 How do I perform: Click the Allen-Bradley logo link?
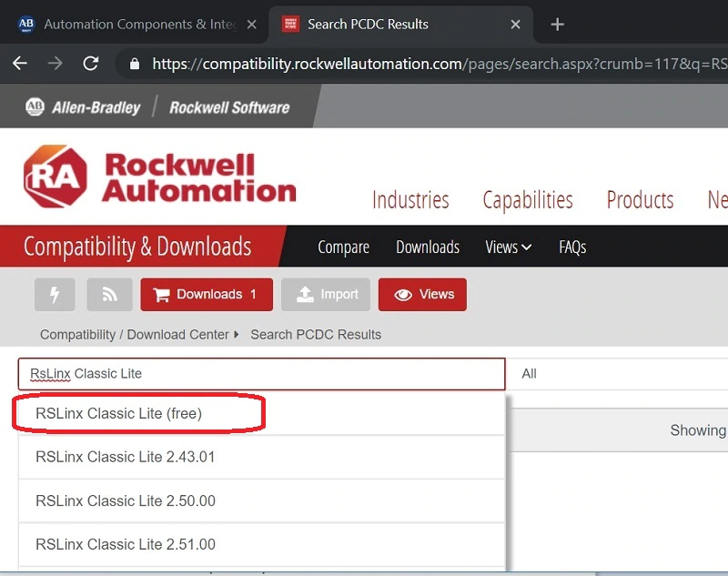(x=83, y=107)
